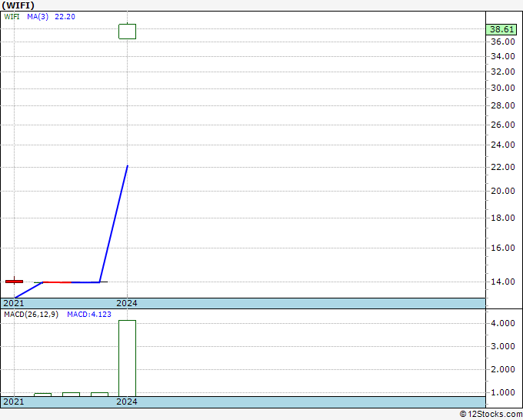Click the 30.00 price axis label
The image size is (523, 420).
coord(503,88)
